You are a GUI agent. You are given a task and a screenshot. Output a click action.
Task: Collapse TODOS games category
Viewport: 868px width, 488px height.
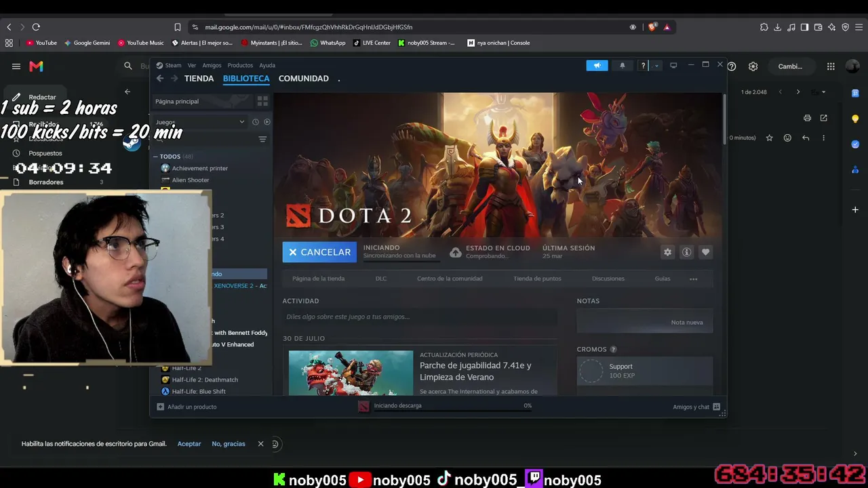(x=155, y=157)
